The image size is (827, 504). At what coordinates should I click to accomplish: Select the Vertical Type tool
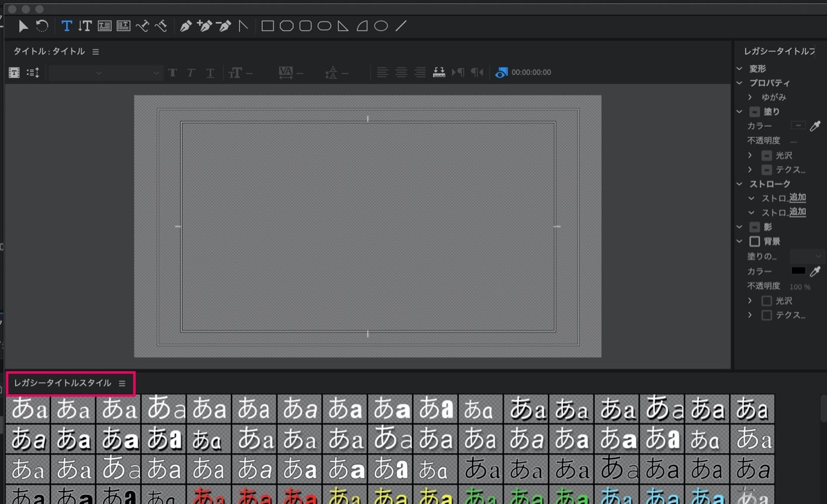(85, 26)
